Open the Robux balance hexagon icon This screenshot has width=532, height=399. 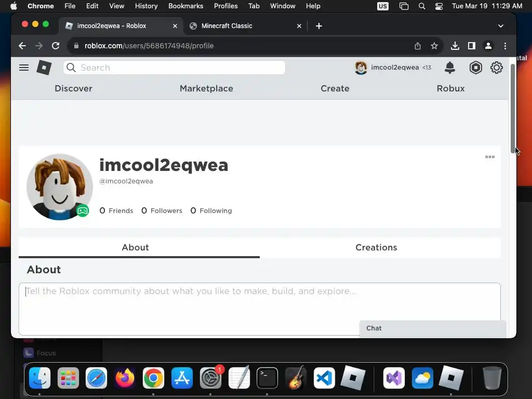[x=476, y=68]
